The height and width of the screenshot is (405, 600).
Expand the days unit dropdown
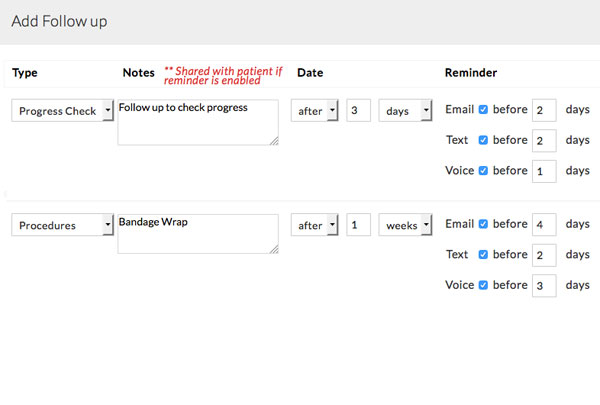[405, 111]
